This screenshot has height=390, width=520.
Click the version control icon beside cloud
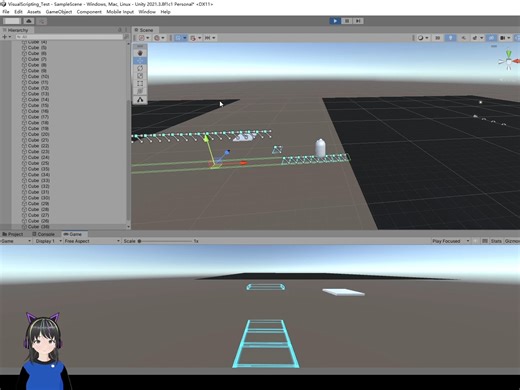pyautogui.click(x=42, y=21)
